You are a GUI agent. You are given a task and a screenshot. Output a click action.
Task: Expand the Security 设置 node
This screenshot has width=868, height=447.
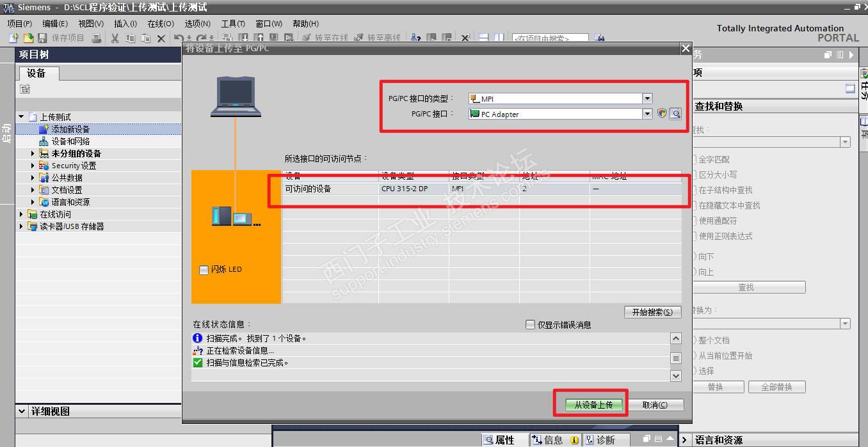point(33,166)
